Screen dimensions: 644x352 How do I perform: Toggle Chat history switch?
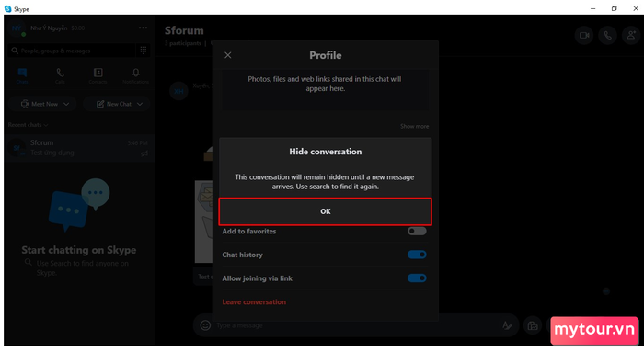(x=417, y=255)
